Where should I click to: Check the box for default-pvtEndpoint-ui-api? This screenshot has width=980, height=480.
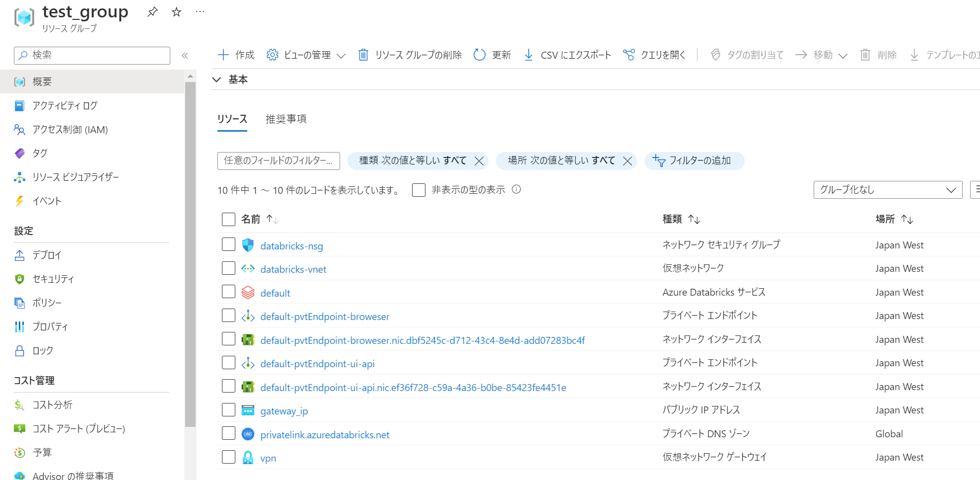pos(228,362)
